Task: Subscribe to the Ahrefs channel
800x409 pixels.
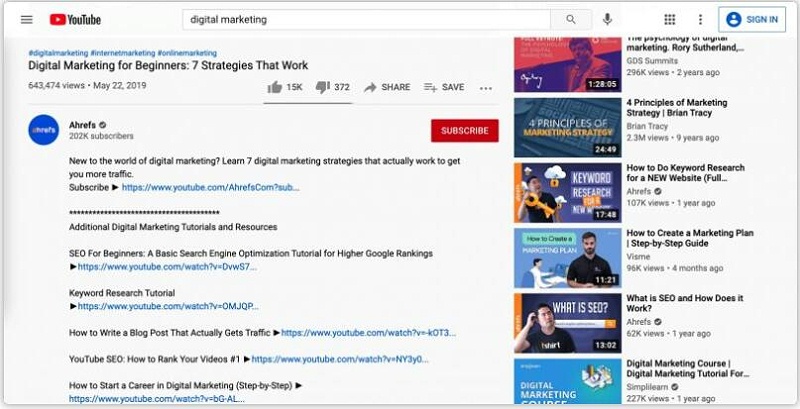Action: pyautogui.click(x=464, y=130)
